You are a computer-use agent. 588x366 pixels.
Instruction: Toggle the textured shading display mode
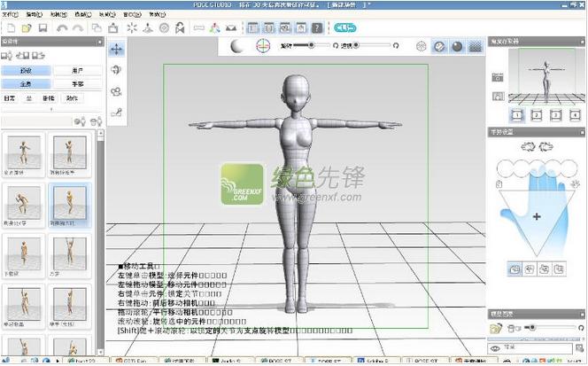click(439, 47)
